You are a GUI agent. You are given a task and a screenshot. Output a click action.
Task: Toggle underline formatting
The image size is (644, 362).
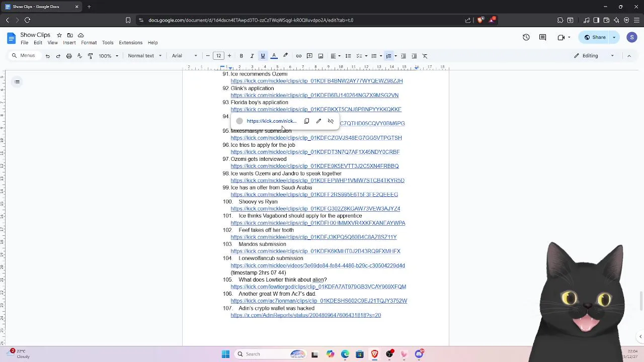pos(263,56)
